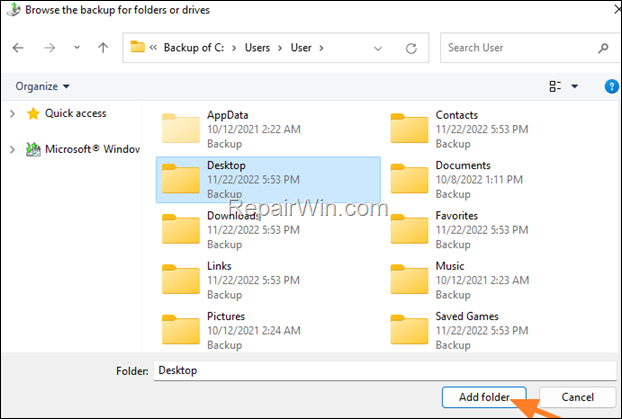Click the Add folder button

pyautogui.click(x=484, y=397)
